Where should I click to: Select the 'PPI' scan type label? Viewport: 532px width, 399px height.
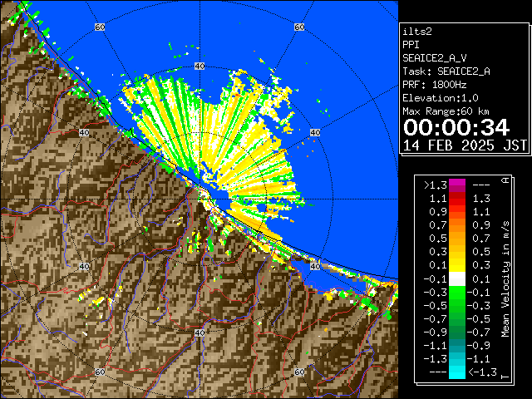tap(411, 44)
